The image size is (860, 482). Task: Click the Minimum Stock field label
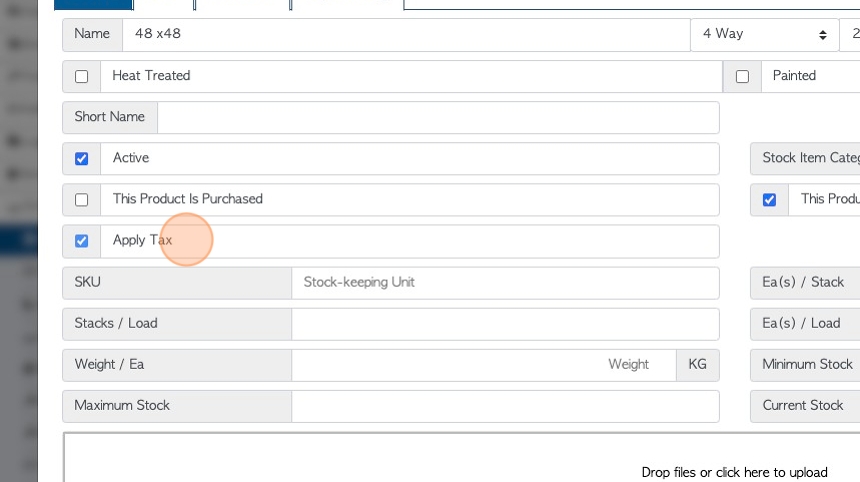point(807,364)
